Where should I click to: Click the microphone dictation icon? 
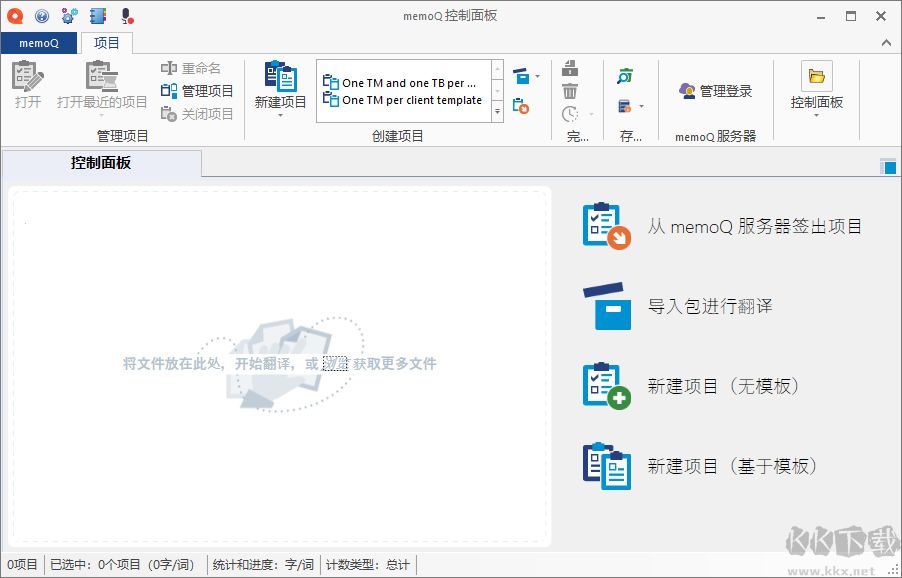tap(127, 16)
